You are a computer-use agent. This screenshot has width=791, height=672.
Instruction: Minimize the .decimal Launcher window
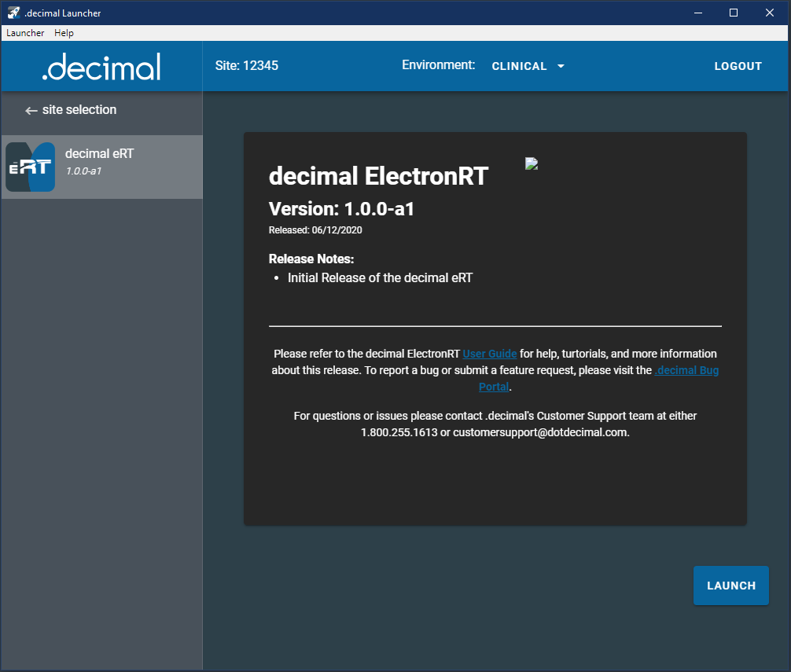pos(697,13)
